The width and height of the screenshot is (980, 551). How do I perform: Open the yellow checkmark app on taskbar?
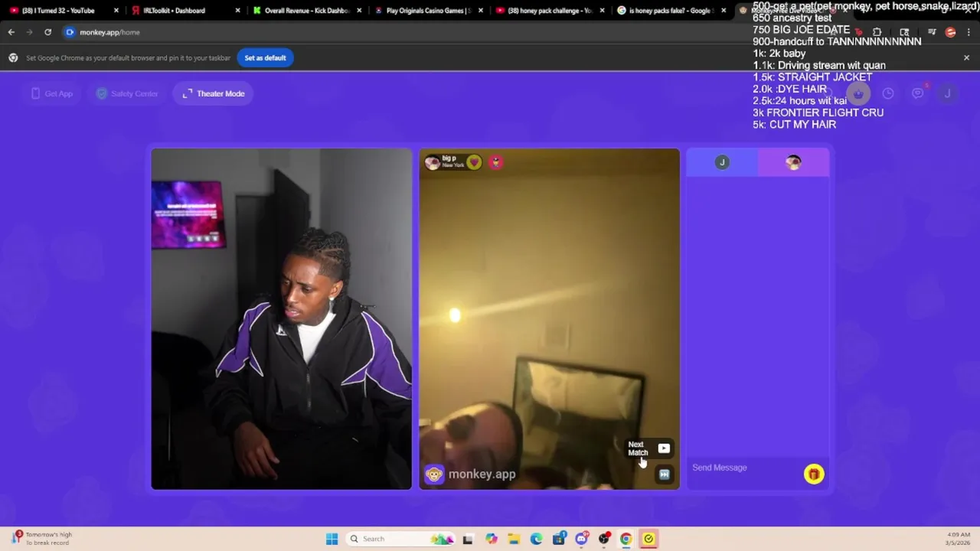point(648,539)
